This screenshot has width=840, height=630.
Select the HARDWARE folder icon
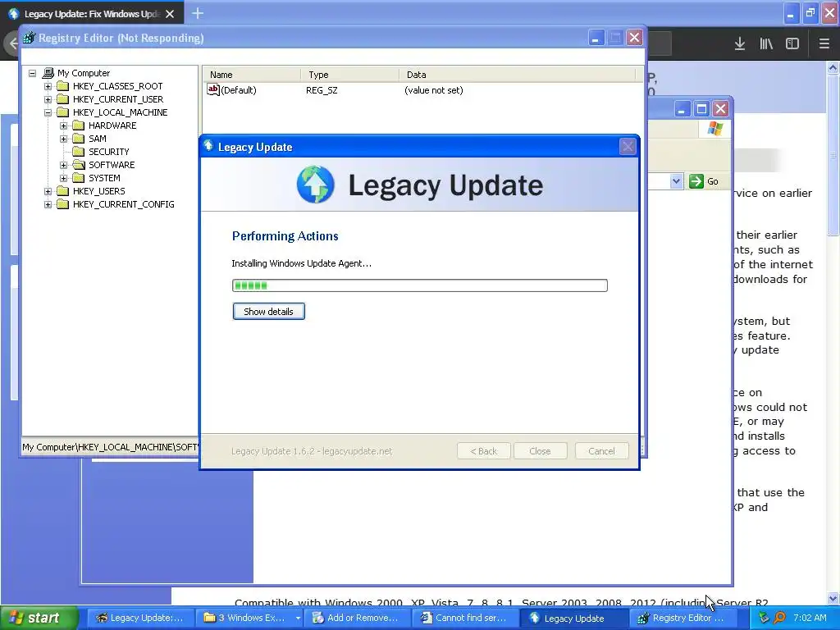79,126
